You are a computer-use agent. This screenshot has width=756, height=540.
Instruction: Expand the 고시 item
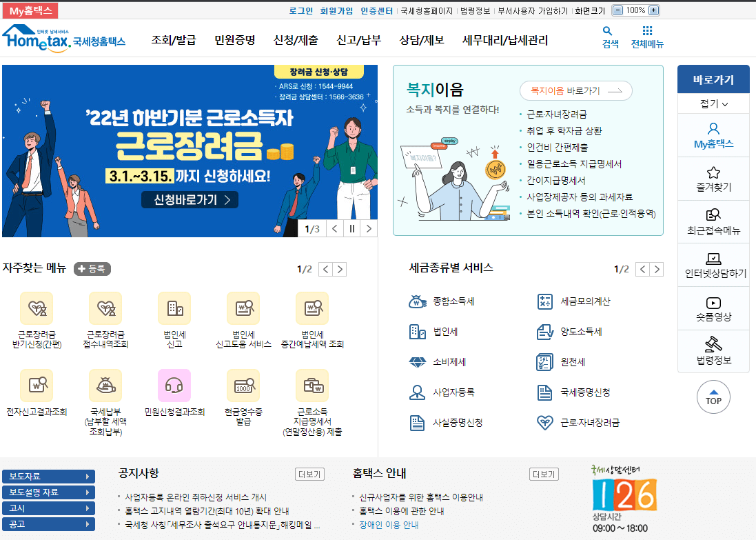(49, 508)
